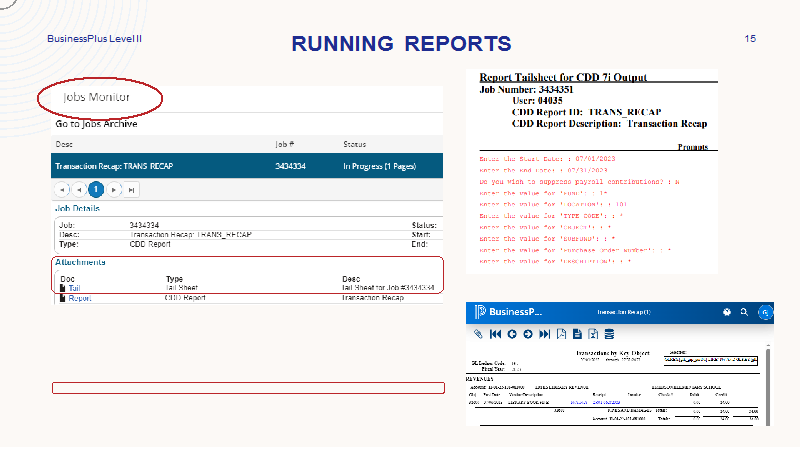Click the CDD Report type value in Job Details
Screen dimensions: 800x450
click(150, 244)
